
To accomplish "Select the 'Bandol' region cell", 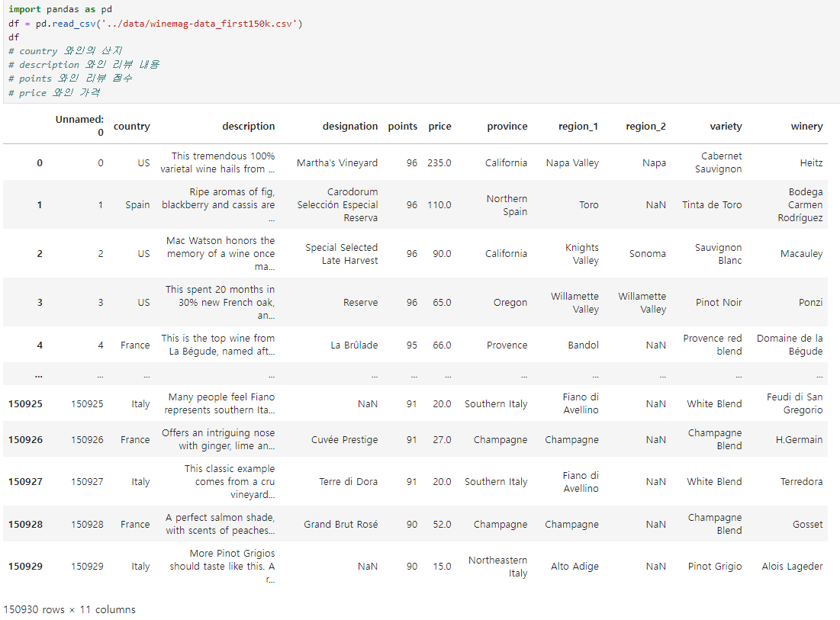I will click(x=584, y=345).
